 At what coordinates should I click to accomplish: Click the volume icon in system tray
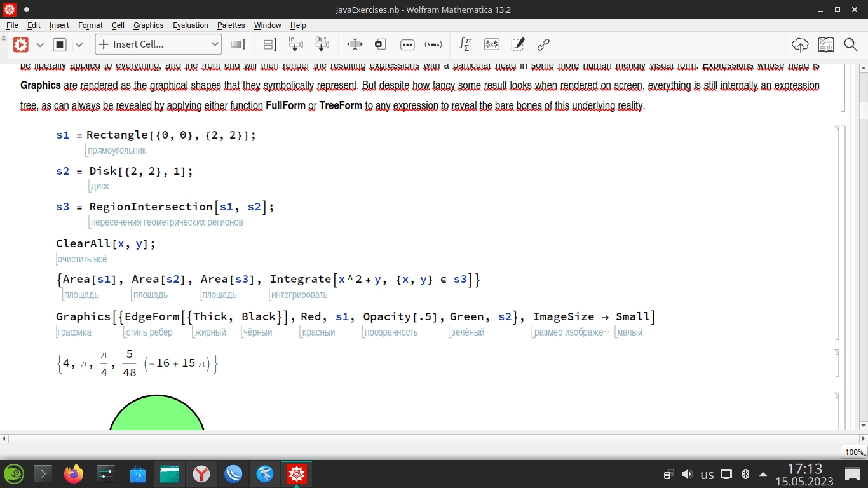(x=688, y=474)
